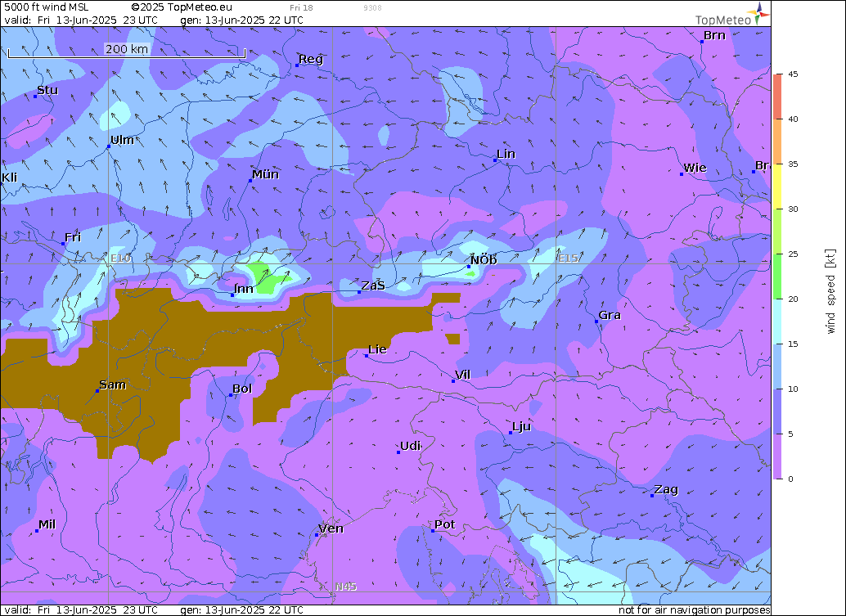The height and width of the screenshot is (616, 846).
Task: Click the Bol city label
Action: 242,389
